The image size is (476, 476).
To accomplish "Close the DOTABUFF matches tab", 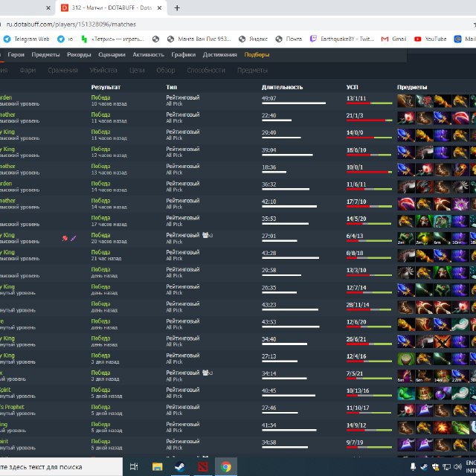I will (x=159, y=8).
